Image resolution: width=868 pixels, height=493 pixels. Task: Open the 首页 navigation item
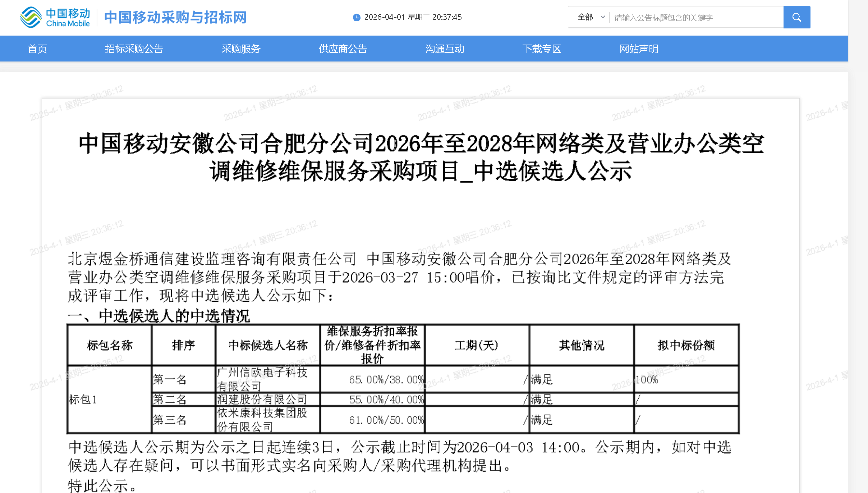(37, 49)
